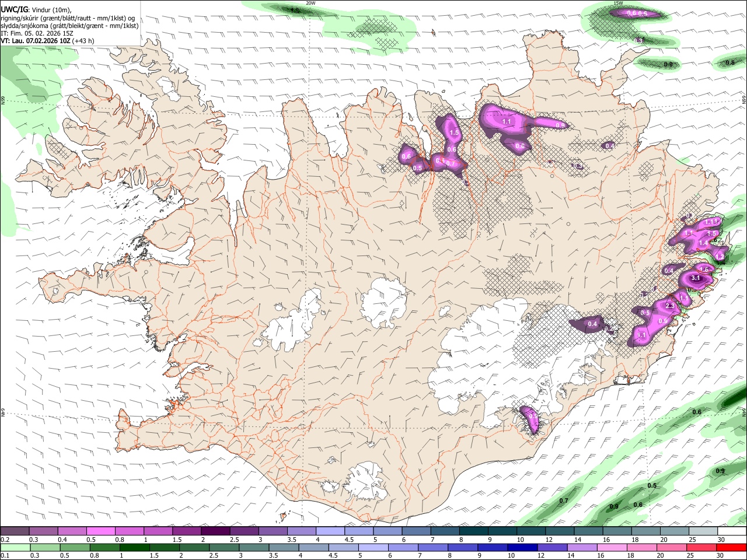Select the bright red 30 swatch in lower legend
Viewport: 747px width, 560px height.
731,547
